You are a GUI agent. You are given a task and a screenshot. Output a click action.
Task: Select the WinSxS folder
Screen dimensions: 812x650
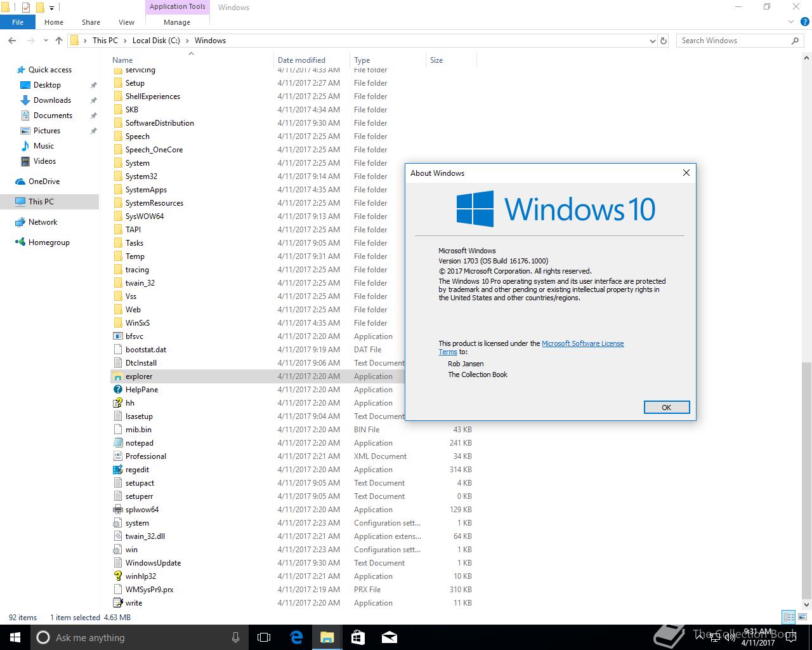(x=138, y=323)
